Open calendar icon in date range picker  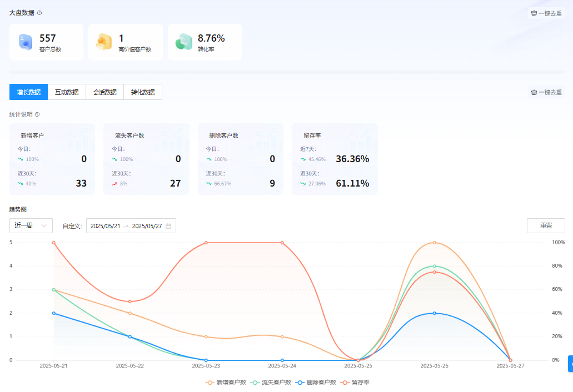click(x=168, y=226)
